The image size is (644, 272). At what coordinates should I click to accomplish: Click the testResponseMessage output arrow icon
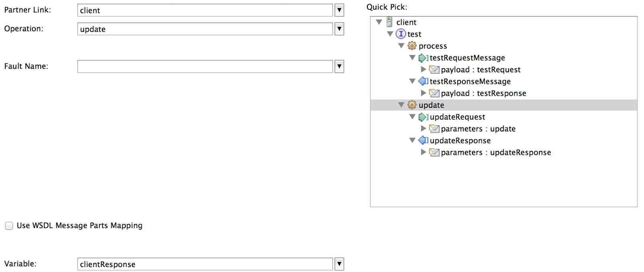tap(423, 81)
